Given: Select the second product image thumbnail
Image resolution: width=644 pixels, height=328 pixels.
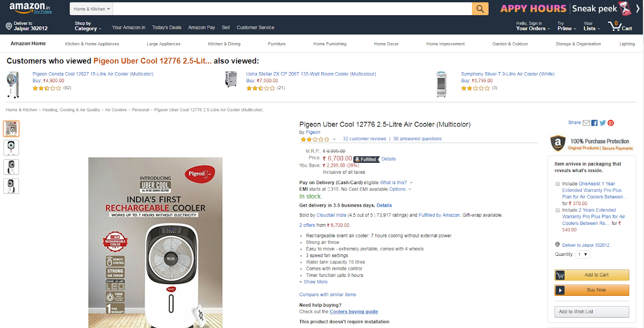Looking at the screenshot, I should tap(11, 147).
